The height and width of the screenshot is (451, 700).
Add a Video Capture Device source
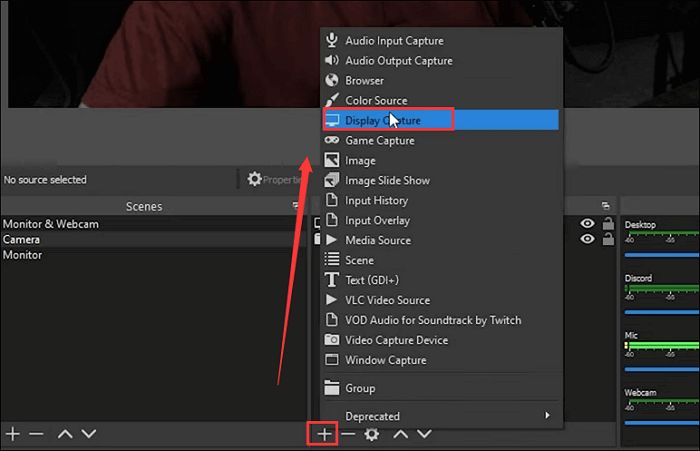click(x=396, y=340)
